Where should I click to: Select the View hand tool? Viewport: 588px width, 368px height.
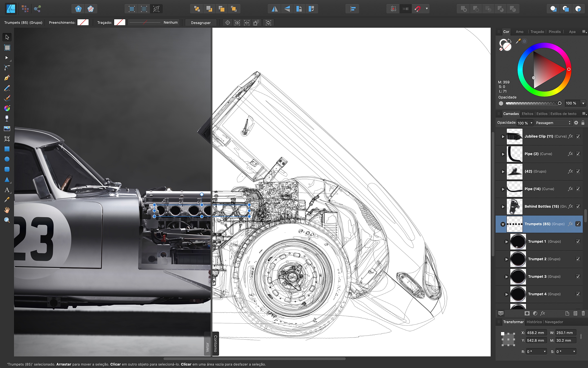7,210
